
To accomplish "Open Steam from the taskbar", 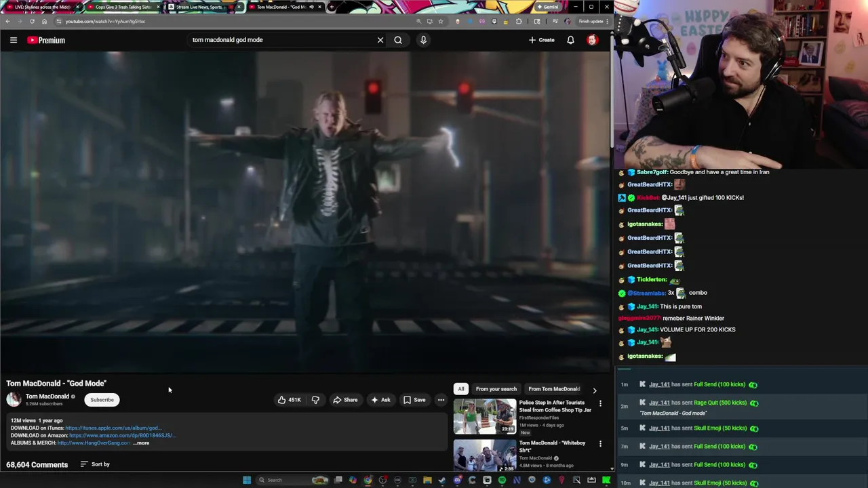I will coord(442,480).
